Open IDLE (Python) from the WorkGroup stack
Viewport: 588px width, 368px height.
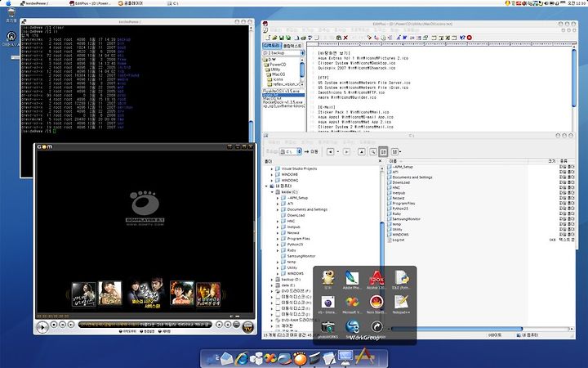pyautogui.click(x=401, y=280)
